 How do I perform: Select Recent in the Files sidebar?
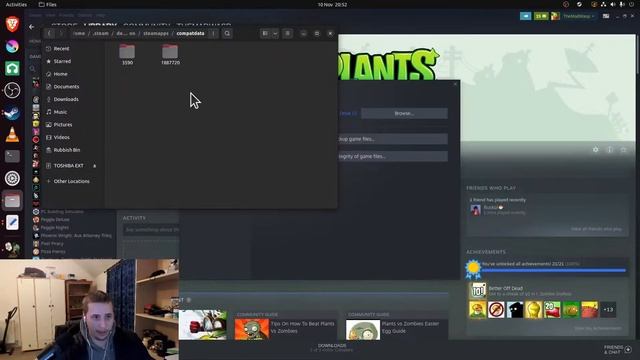click(73, 49)
